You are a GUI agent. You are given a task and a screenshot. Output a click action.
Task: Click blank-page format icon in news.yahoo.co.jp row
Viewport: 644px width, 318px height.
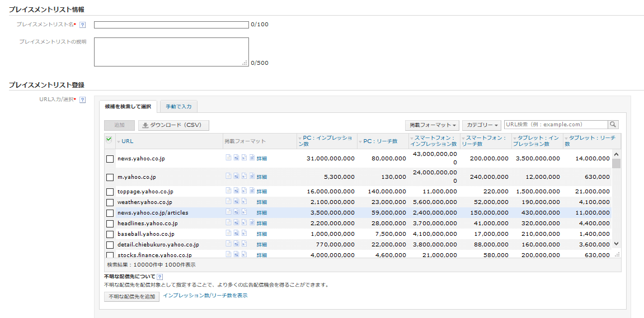coord(228,158)
